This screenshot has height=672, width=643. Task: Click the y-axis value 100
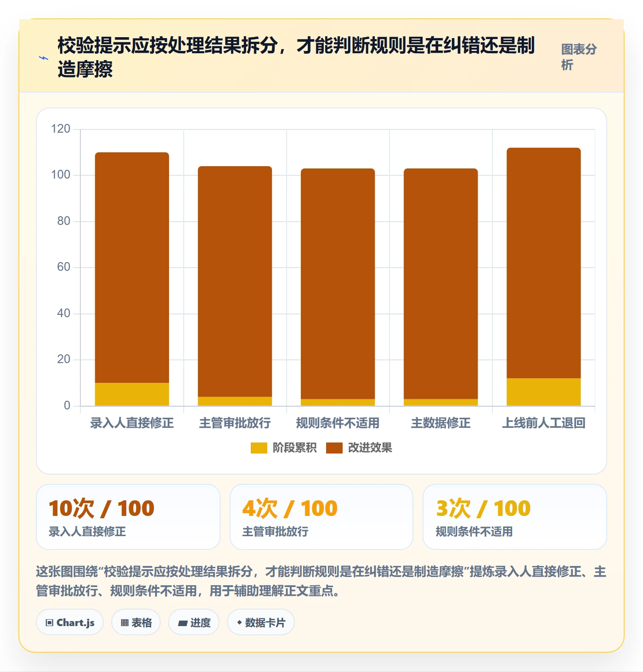click(x=61, y=175)
